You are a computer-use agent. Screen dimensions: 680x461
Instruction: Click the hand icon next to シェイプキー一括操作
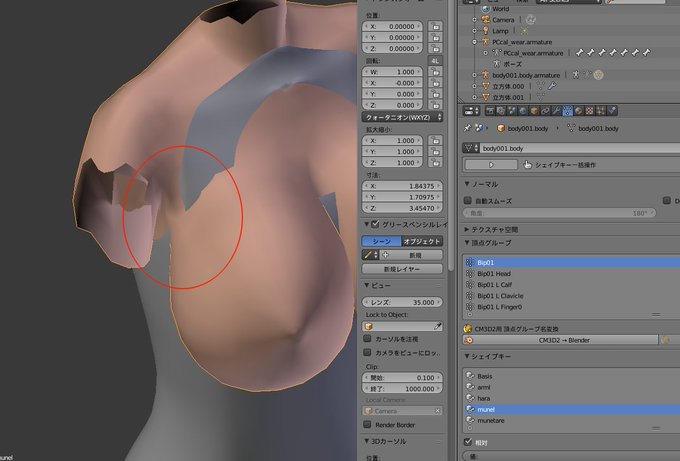point(527,164)
